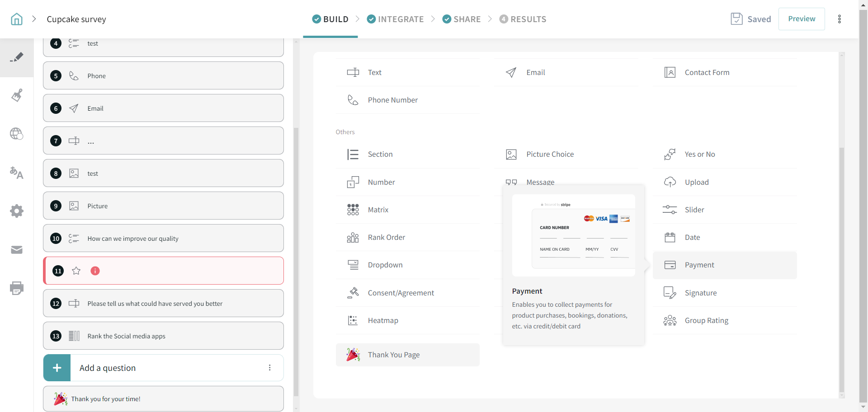This screenshot has height=412, width=868.
Task: Open the globe sidebar icon
Action: 17,134
